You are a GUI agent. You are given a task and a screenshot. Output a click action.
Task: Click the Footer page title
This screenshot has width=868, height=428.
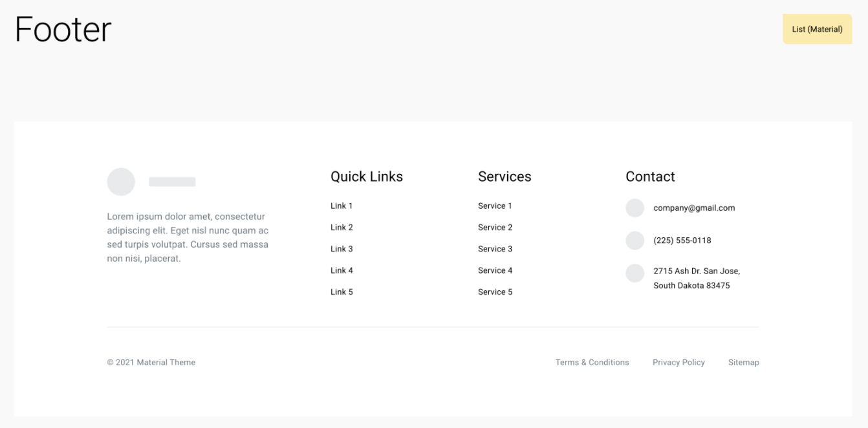click(63, 30)
